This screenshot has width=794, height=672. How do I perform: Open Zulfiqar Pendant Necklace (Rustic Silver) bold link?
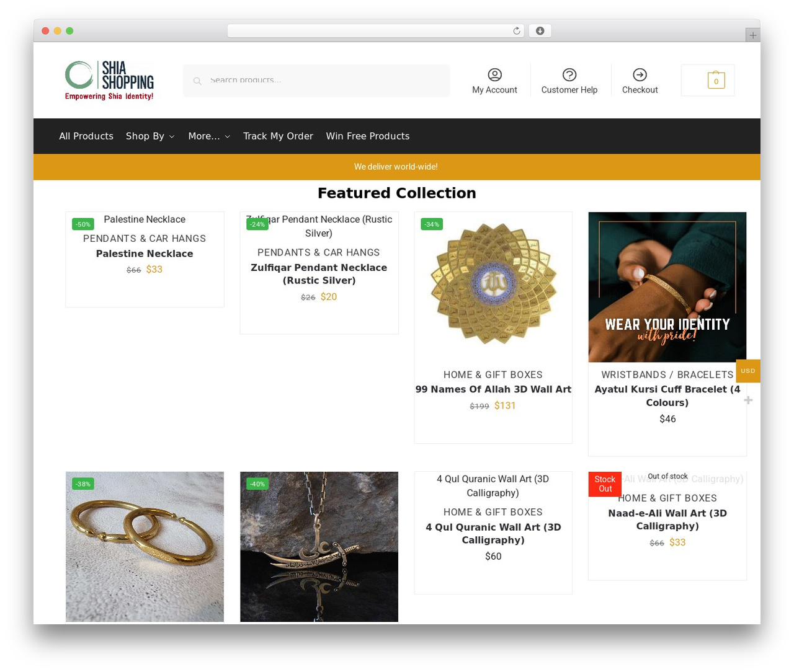319,274
